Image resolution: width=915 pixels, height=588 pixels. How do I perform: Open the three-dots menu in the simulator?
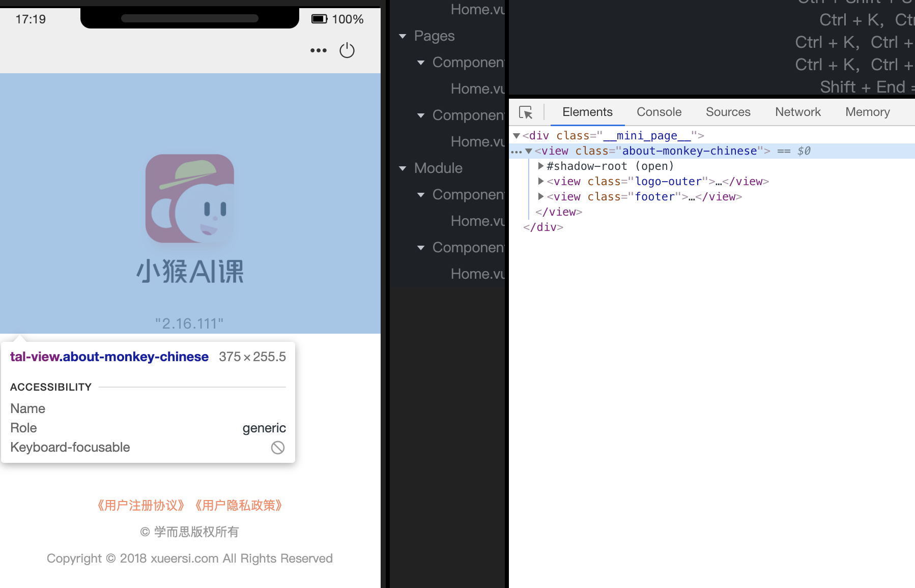319,50
